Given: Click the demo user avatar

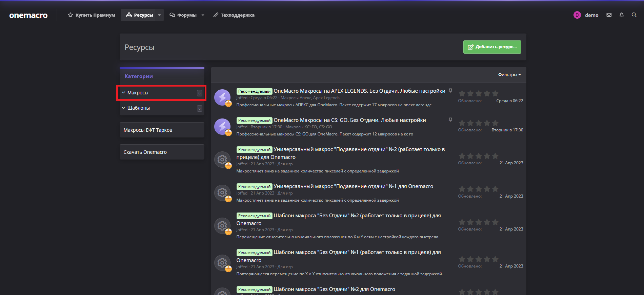Looking at the screenshot, I should pyautogui.click(x=577, y=15).
